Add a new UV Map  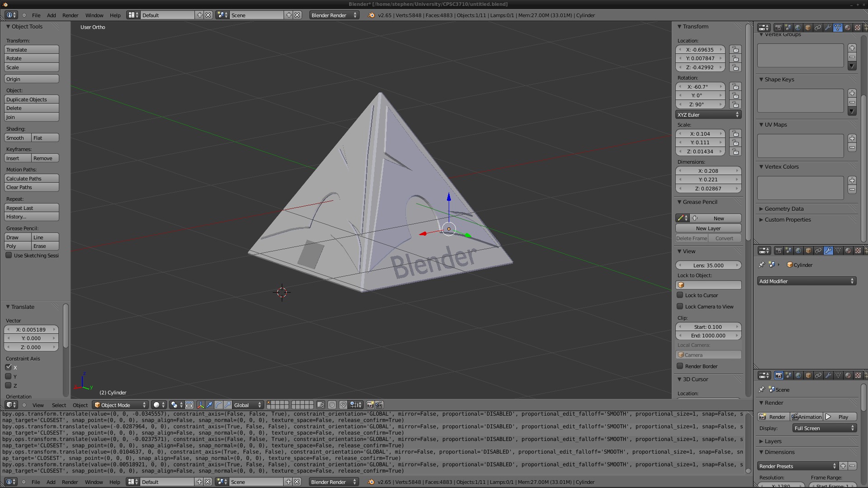[x=852, y=138]
